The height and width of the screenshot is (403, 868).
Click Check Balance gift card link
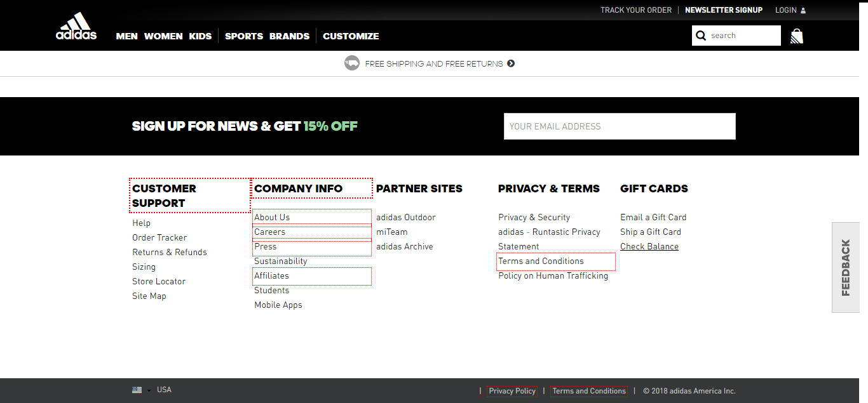[649, 246]
